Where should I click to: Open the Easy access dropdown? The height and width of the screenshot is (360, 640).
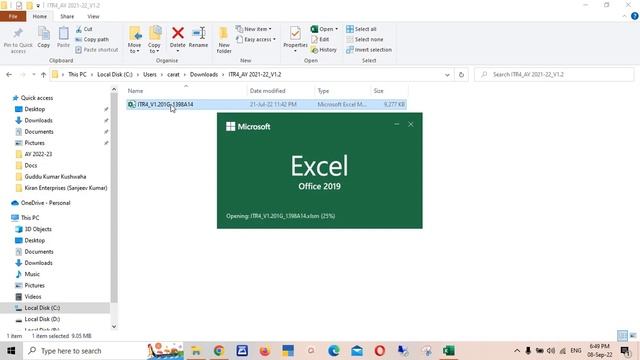pyautogui.click(x=256, y=40)
